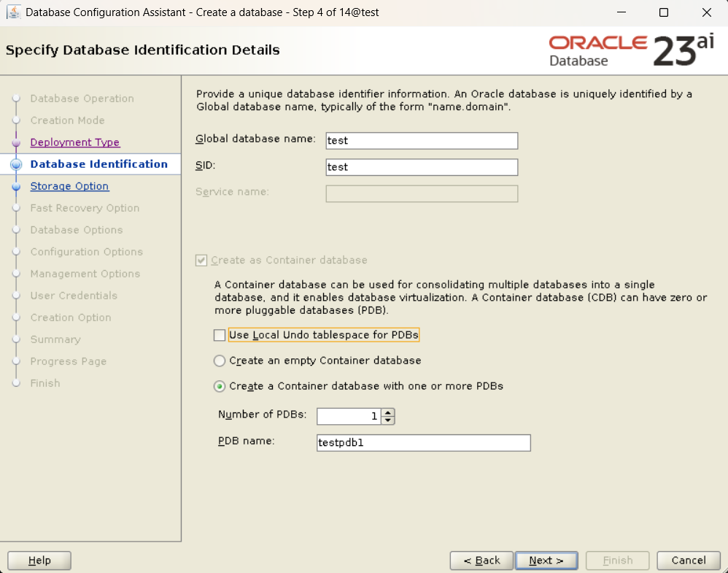Click the Finish step in sidebar
Image resolution: width=728 pixels, height=573 pixels.
coord(45,383)
